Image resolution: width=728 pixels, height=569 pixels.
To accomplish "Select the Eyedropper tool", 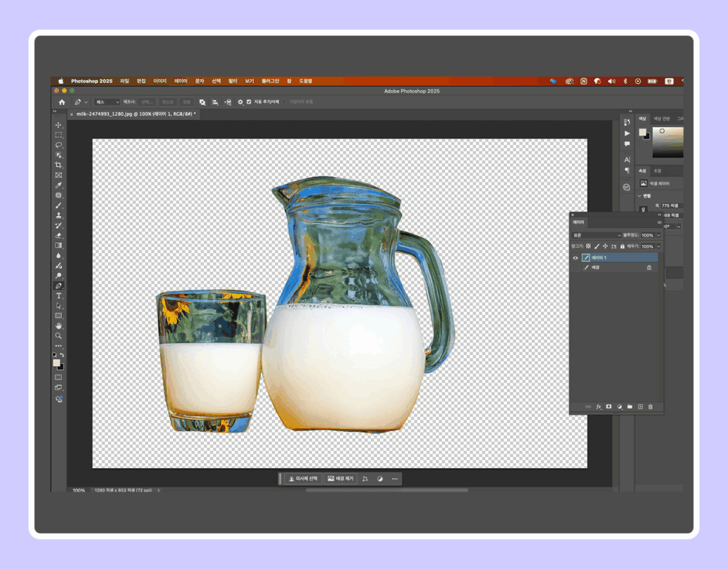I will [x=58, y=185].
